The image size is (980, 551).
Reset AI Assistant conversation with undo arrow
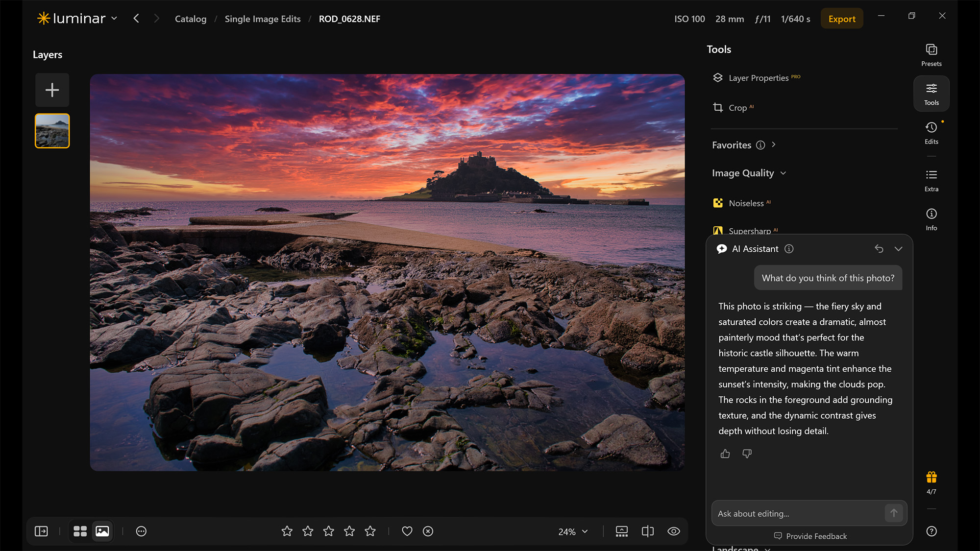pos(879,249)
